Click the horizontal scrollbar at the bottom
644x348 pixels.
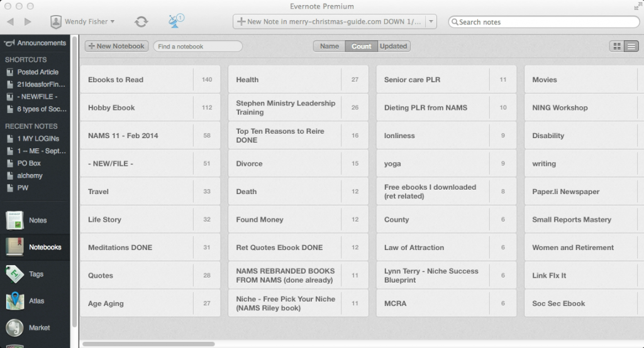coord(148,344)
